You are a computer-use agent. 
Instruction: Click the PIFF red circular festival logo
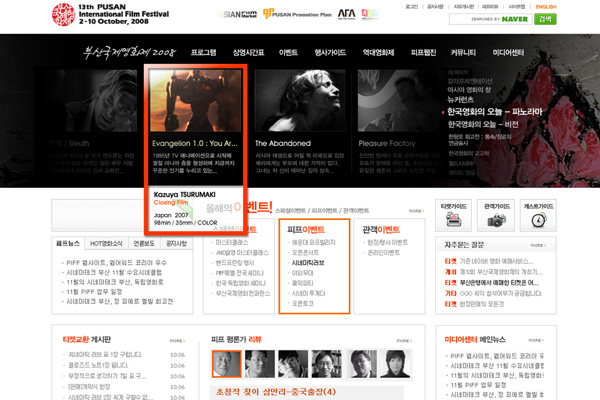[x=64, y=15]
